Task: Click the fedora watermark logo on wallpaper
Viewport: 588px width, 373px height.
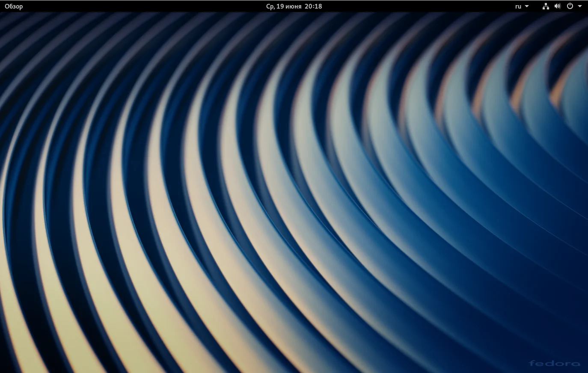Action: (554, 363)
